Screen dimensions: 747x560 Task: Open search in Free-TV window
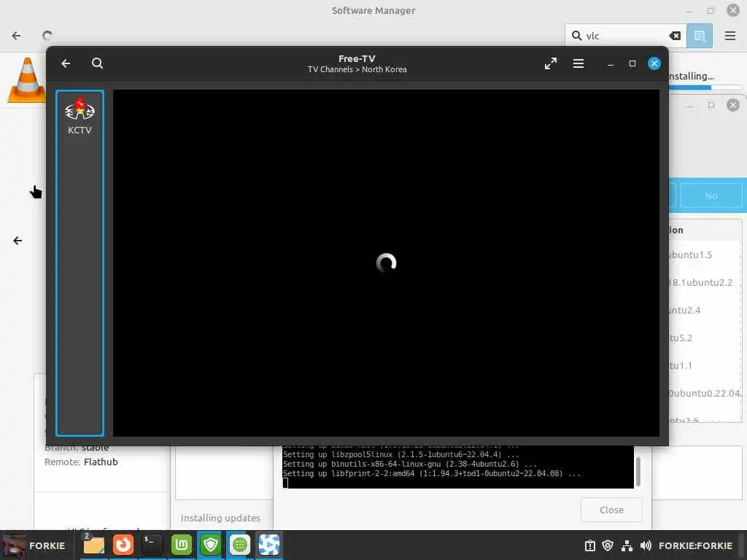coord(97,63)
